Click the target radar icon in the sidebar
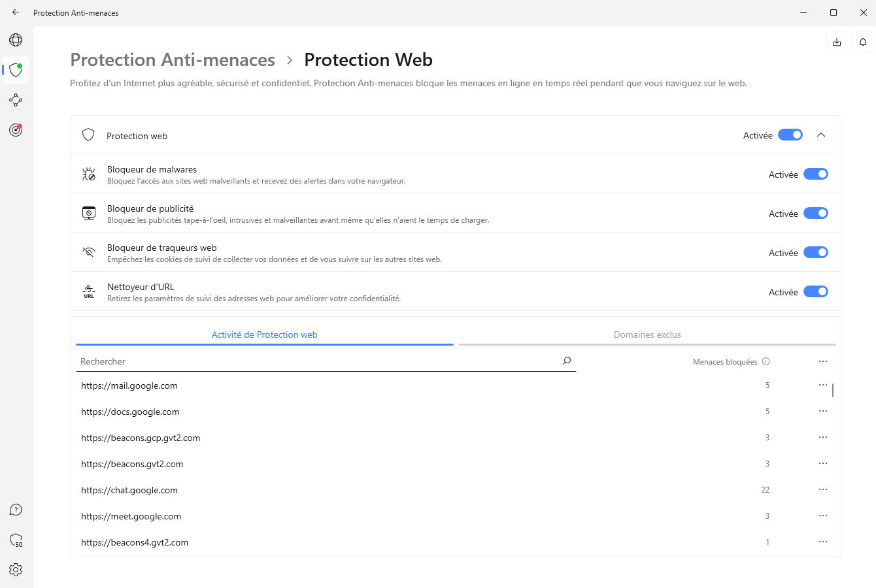The width and height of the screenshot is (876, 588). coord(16,130)
